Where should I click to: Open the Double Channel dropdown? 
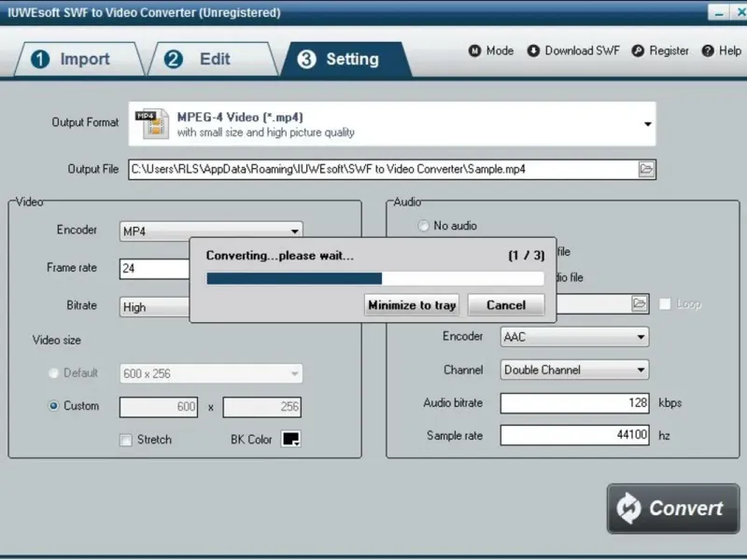point(574,370)
